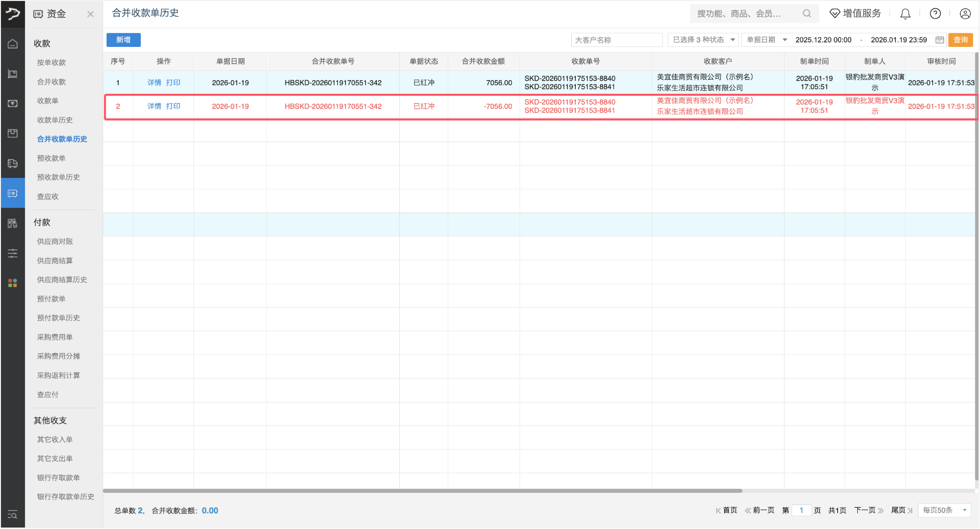Click the calendar date picker icon

(939, 40)
